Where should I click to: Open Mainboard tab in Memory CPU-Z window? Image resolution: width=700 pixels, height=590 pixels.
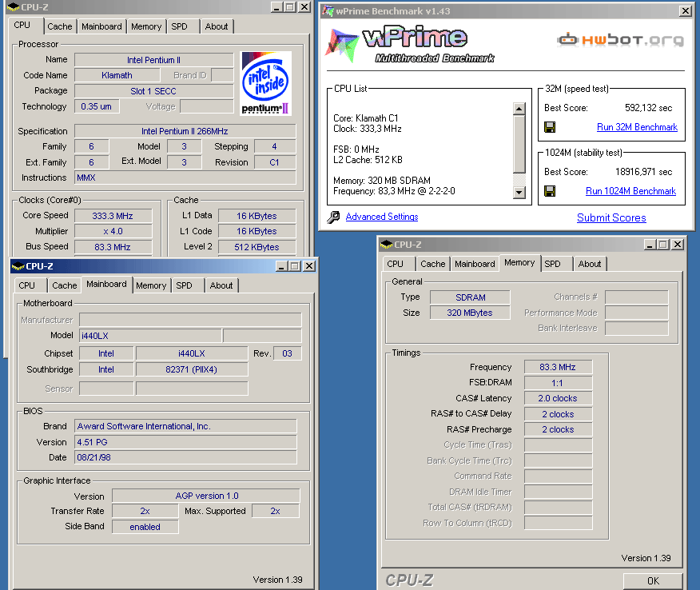pyautogui.click(x=475, y=264)
